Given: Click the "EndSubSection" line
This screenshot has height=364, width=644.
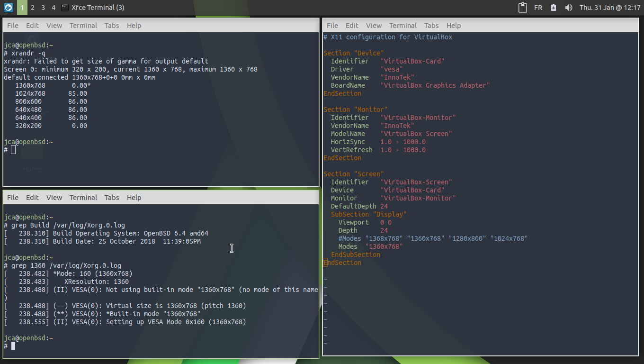Looking at the screenshot, I should click(356, 255).
